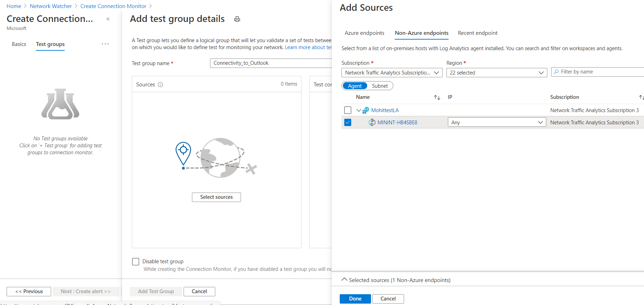Click the print icon beside the page title
The image size is (644, 305).
pyautogui.click(x=237, y=19)
